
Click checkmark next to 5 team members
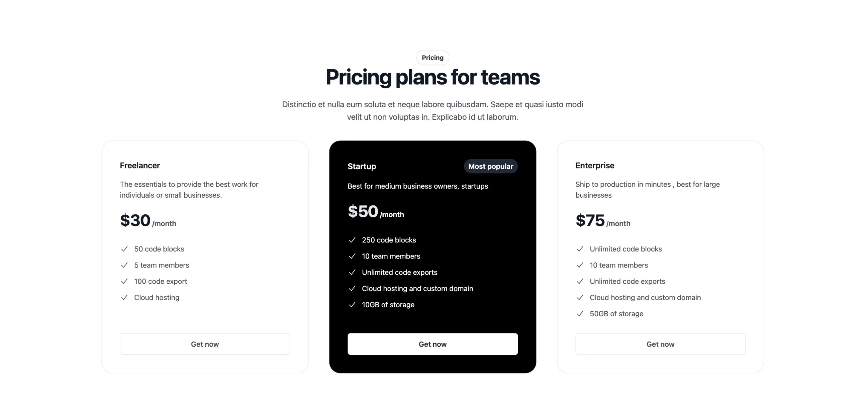click(x=124, y=265)
